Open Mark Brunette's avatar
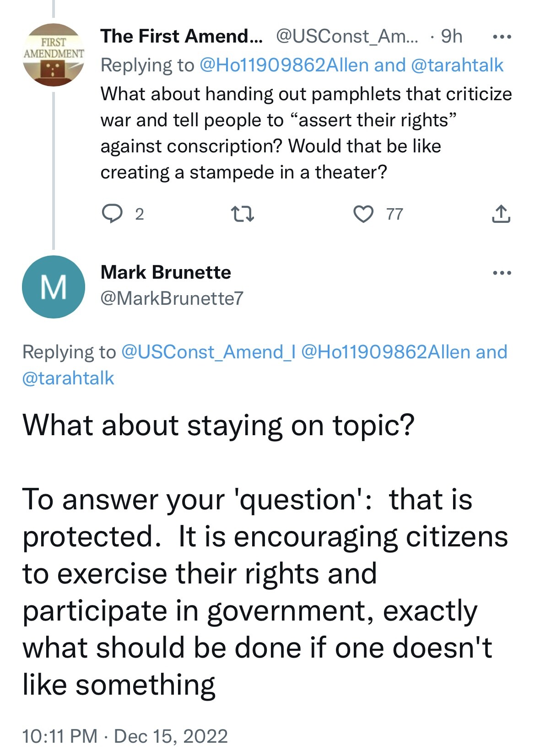This screenshot has width=535, height=756. (54, 287)
